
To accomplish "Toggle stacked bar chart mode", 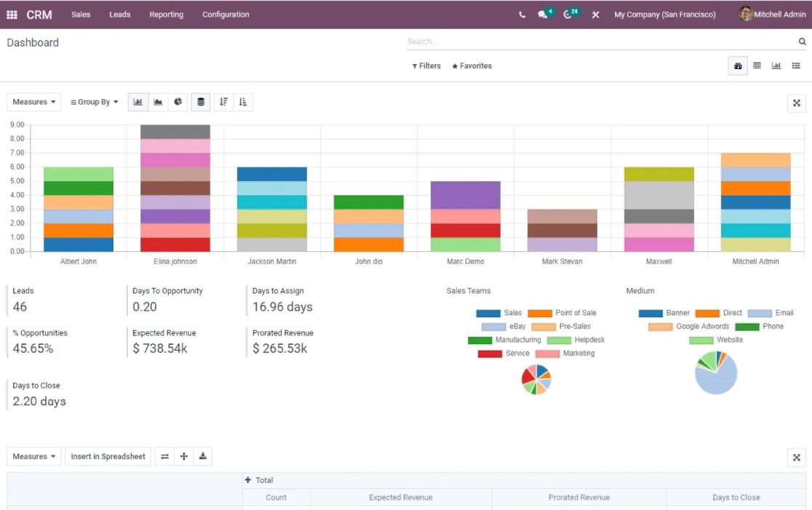I will point(201,102).
